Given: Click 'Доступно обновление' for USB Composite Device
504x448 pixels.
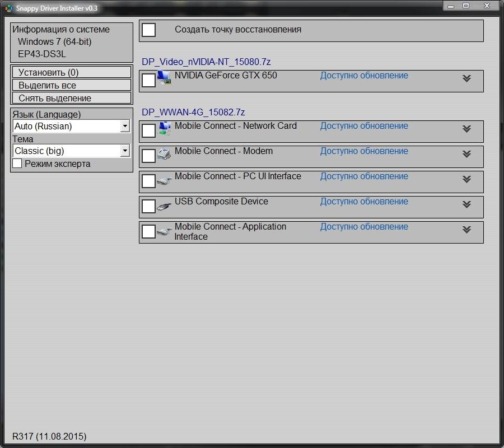Looking at the screenshot, I should (364, 201).
